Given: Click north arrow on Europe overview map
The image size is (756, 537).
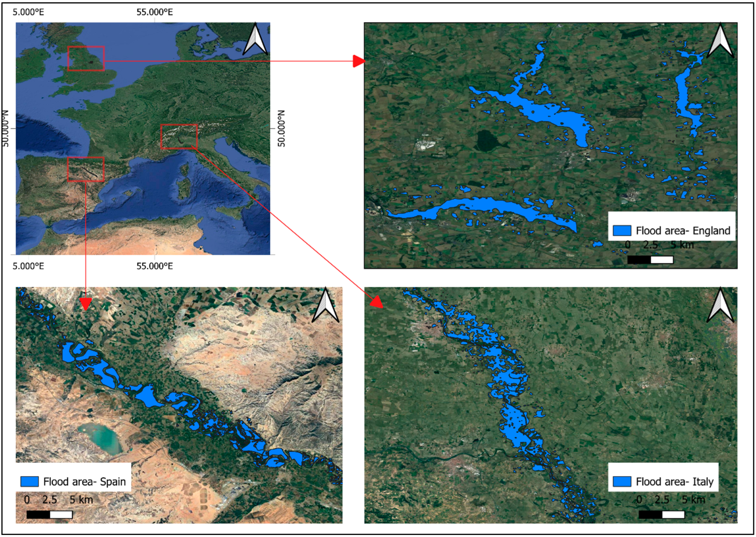Looking at the screenshot, I should point(255,39).
